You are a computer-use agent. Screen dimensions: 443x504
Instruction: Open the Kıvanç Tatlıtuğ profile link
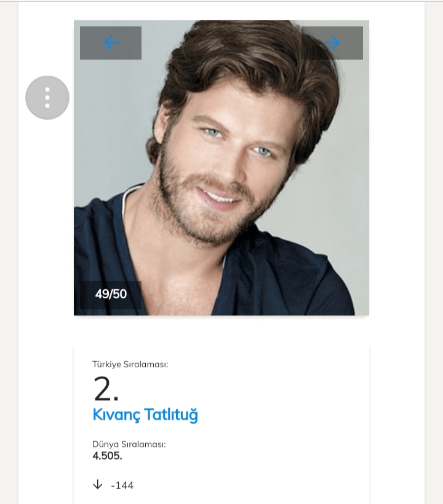click(x=145, y=415)
